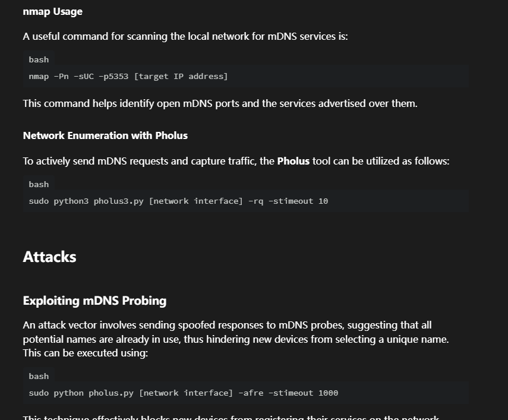Viewport: 508px width, 420px height.
Task: Click the "Exploiting mDNS Probing" heading
Action: click(94, 301)
